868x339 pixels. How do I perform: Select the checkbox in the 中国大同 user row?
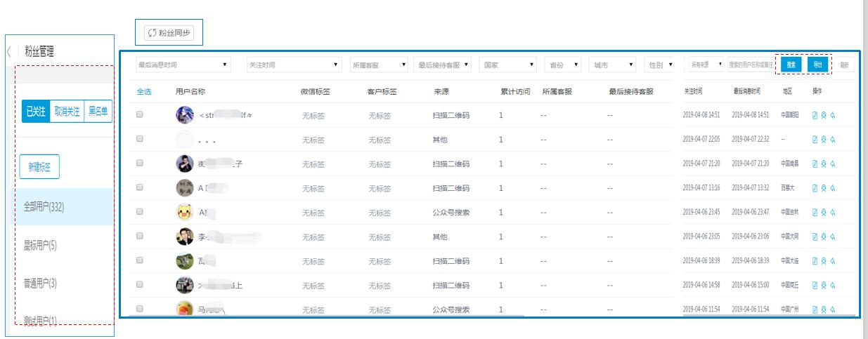[x=140, y=237]
